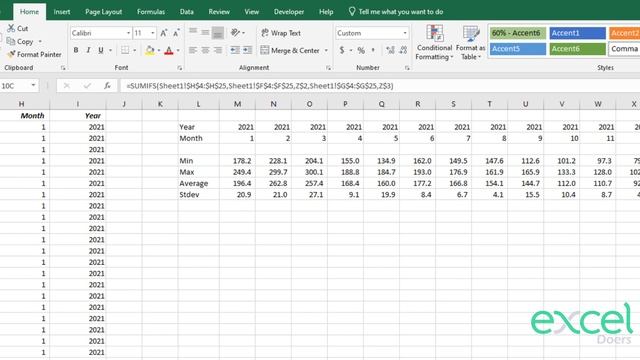640x360 pixels.
Task: Increase font size with the larger A icon
Action: pos(164,33)
